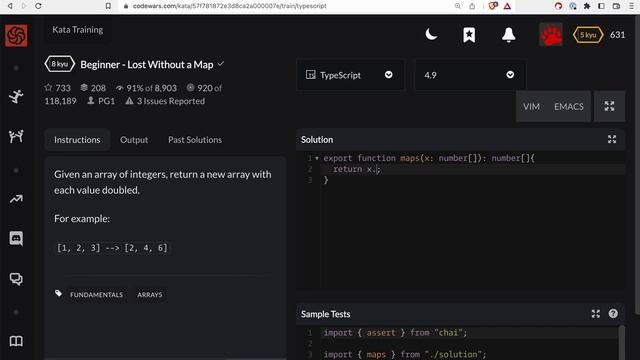Click the browser zoom magnifier icon
The height and width of the screenshot is (360, 640).
(458, 6)
